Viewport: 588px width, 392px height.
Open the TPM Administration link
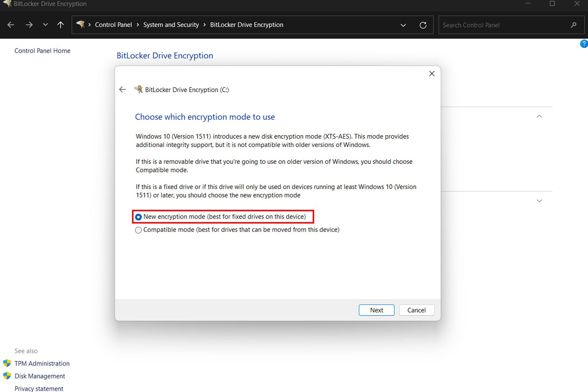tap(42, 364)
